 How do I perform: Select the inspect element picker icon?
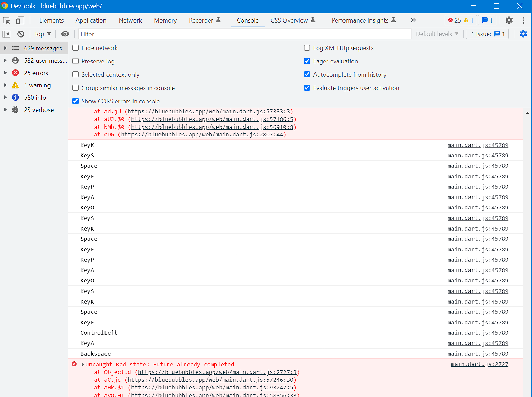point(6,20)
